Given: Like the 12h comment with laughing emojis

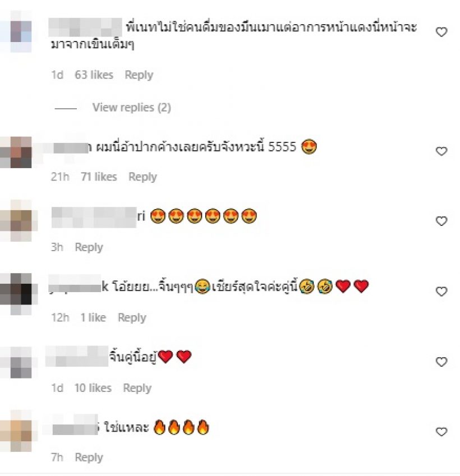Looking at the screenshot, I should (441, 291).
